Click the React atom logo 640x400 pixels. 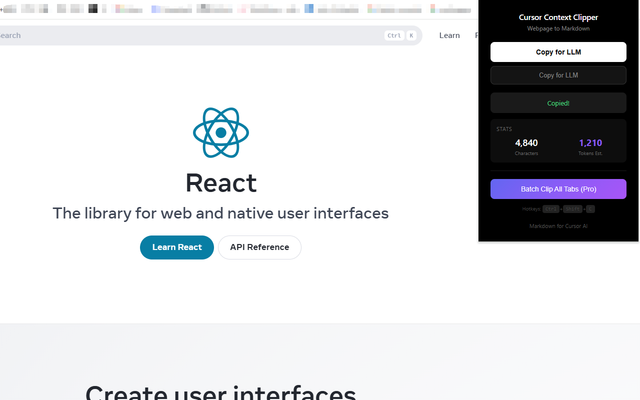221,133
